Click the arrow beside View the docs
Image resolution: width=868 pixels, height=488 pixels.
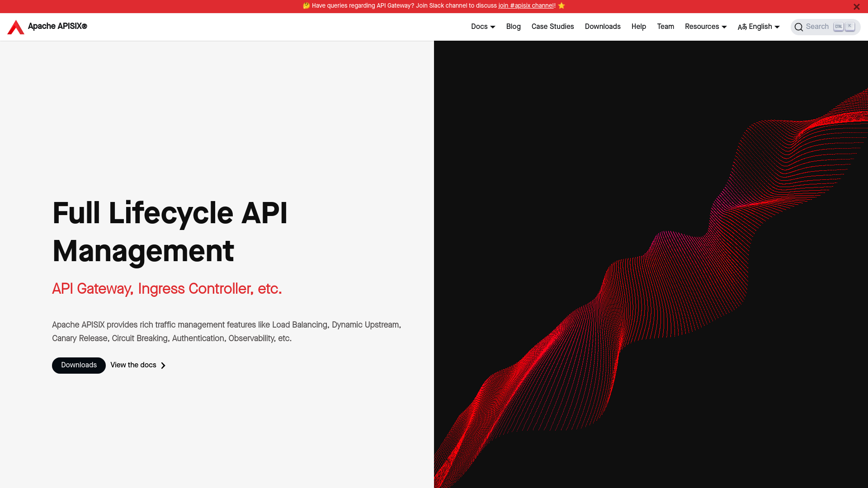pos(163,366)
